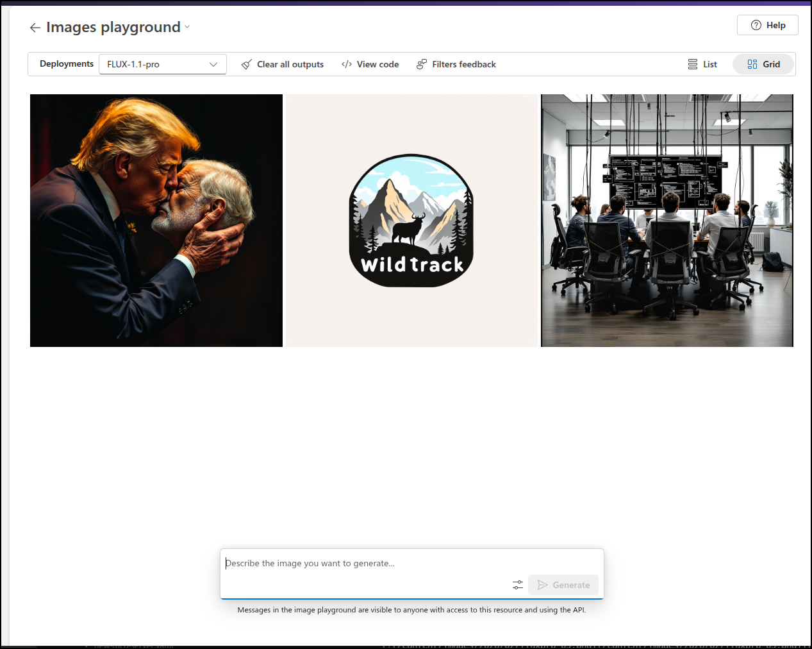Open the office meeting room image
The width and height of the screenshot is (812, 649).
pos(667,221)
